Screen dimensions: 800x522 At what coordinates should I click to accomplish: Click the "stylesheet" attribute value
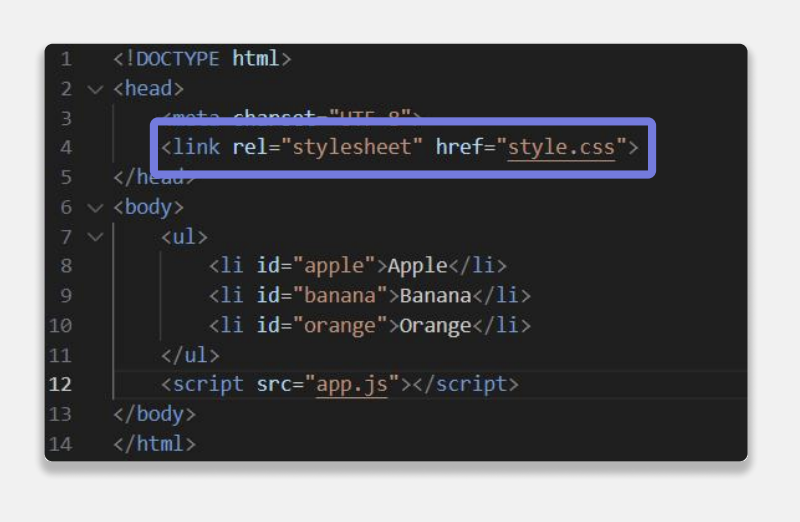click(x=352, y=147)
